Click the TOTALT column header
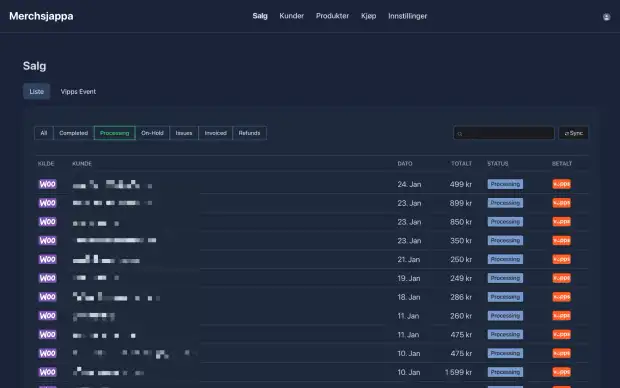The height and width of the screenshot is (388, 620). tap(461, 163)
